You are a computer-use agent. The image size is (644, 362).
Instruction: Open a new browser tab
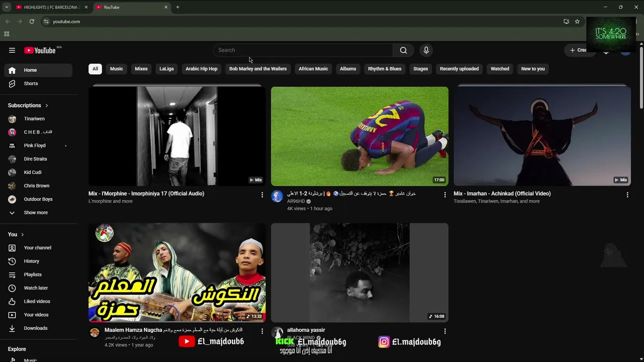(x=178, y=7)
